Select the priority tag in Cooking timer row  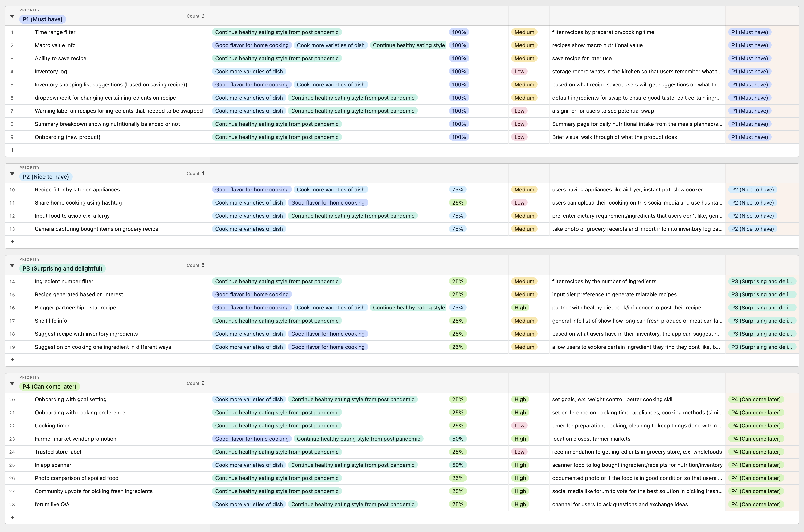tap(756, 426)
